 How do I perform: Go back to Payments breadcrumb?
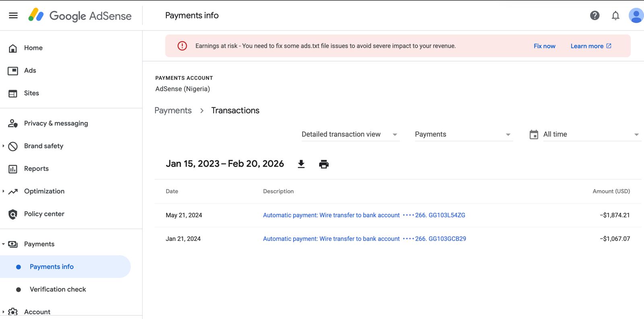(173, 111)
